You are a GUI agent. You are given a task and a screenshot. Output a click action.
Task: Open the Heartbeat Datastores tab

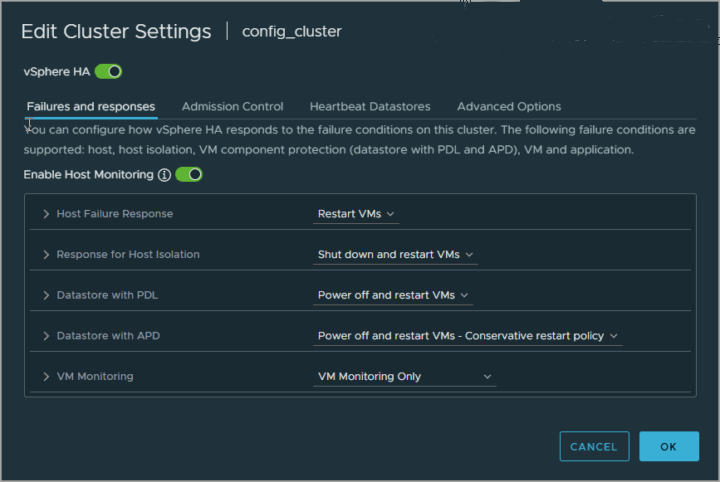click(370, 106)
